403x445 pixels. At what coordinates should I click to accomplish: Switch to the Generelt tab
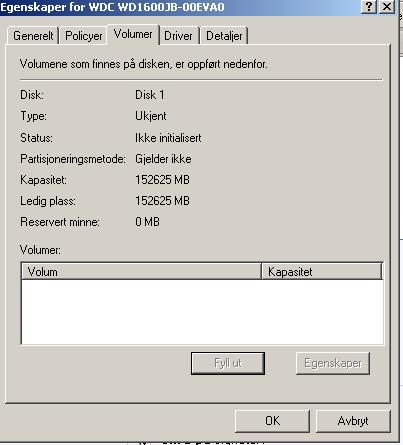tap(33, 35)
